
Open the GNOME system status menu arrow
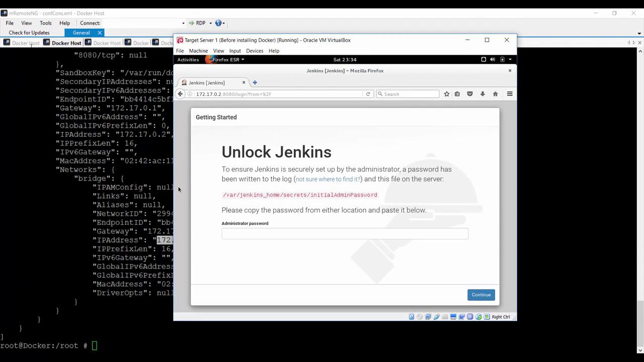pyautogui.click(x=510, y=60)
